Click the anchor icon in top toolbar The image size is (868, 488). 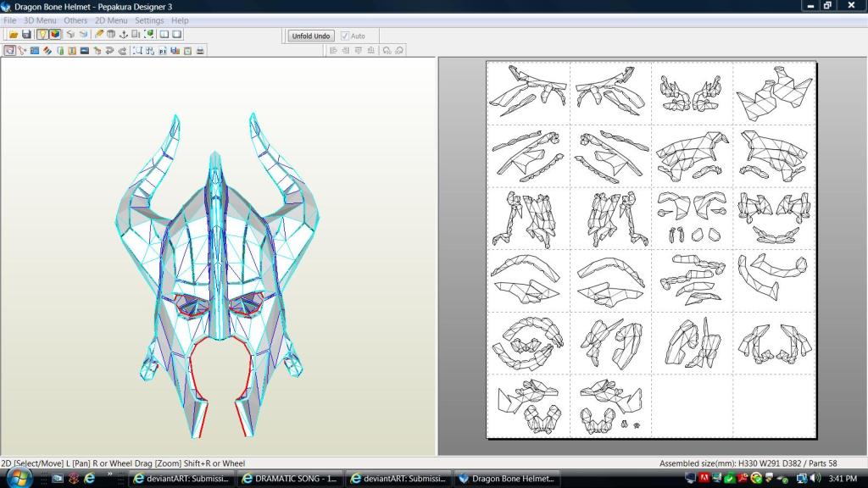click(123, 34)
